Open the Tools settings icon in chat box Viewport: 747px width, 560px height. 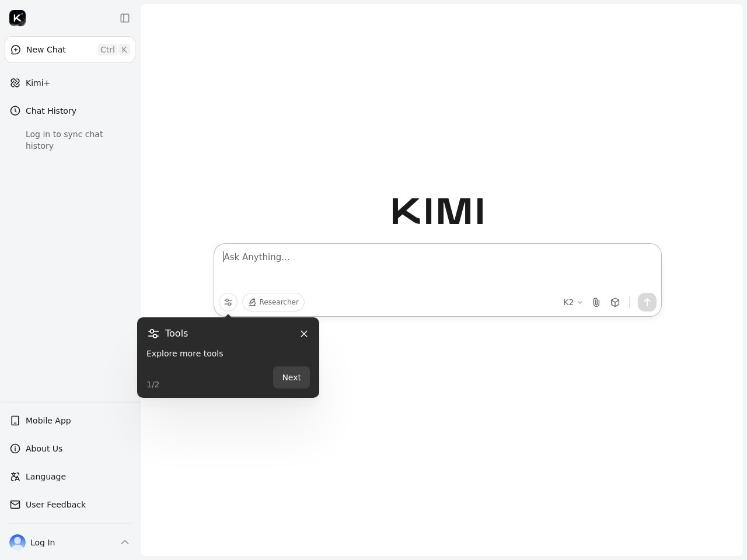[x=228, y=302]
